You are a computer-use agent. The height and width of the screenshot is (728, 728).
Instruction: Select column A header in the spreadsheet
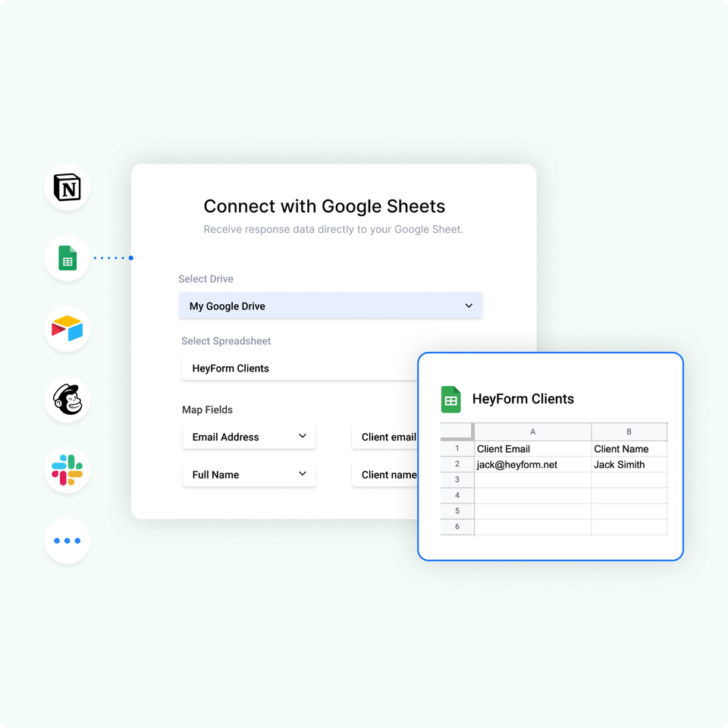coord(532,431)
